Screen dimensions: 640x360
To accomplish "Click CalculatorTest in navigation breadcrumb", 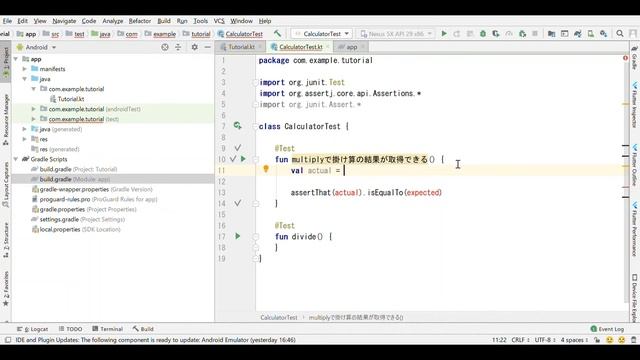I will pyautogui.click(x=240, y=34).
